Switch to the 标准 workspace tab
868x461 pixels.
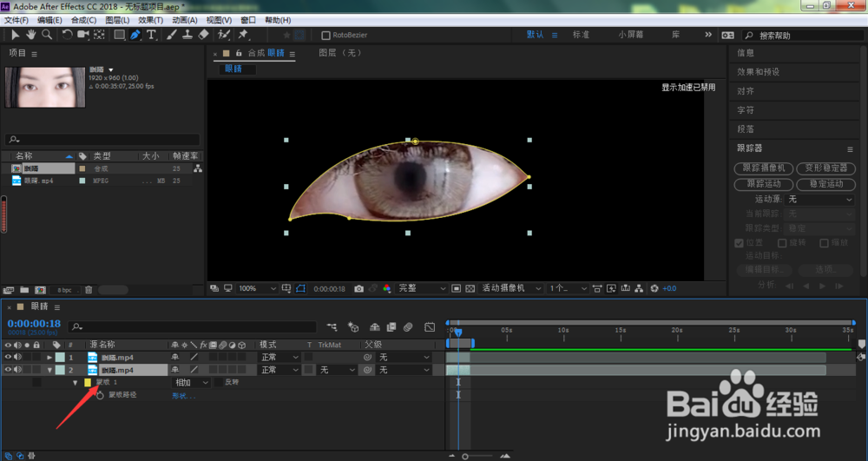click(581, 35)
